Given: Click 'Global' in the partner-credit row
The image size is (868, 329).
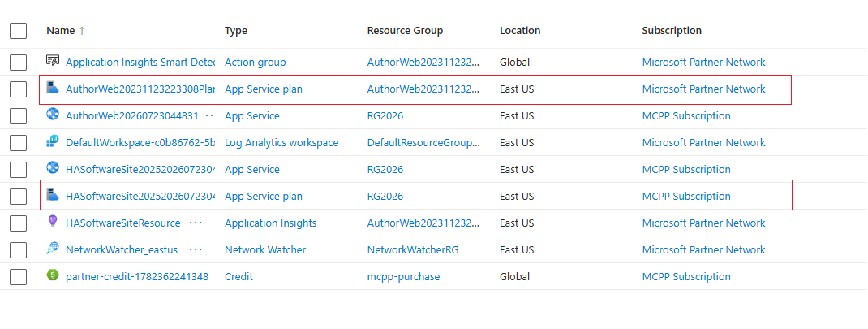Looking at the screenshot, I should [515, 276].
